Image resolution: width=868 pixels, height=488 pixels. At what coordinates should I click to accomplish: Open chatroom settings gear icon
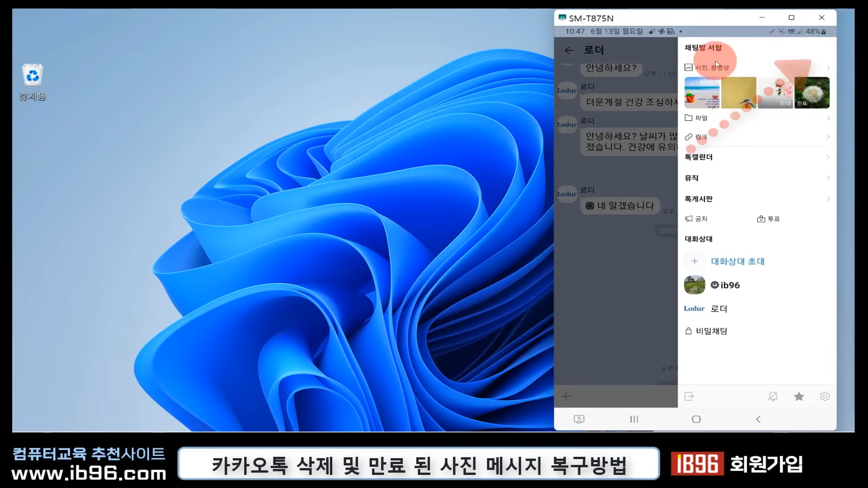click(x=825, y=397)
